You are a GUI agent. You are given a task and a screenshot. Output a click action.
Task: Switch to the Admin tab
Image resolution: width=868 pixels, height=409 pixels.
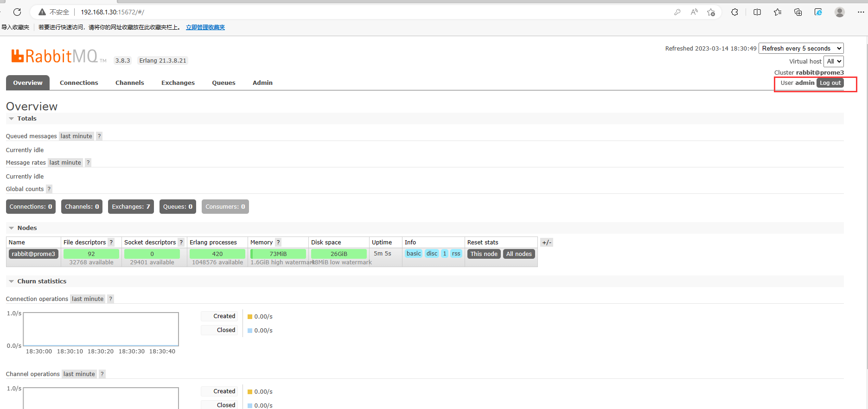point(262,83)
